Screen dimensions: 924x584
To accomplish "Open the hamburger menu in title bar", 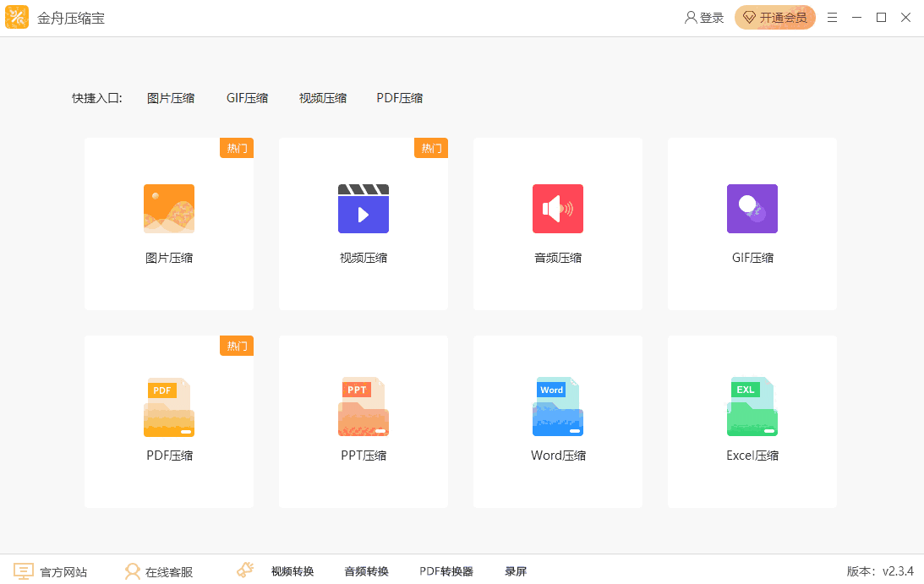I will pos(833,18).
